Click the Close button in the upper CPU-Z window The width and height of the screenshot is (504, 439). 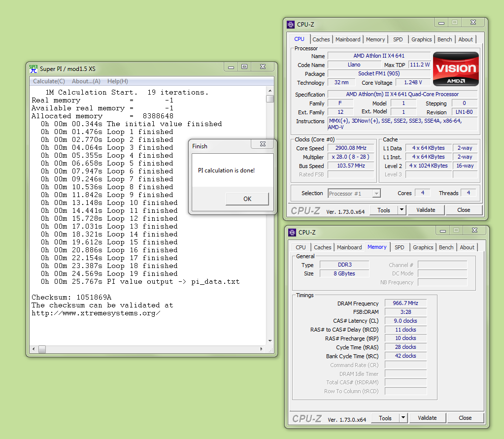click(x=464, y=210)
